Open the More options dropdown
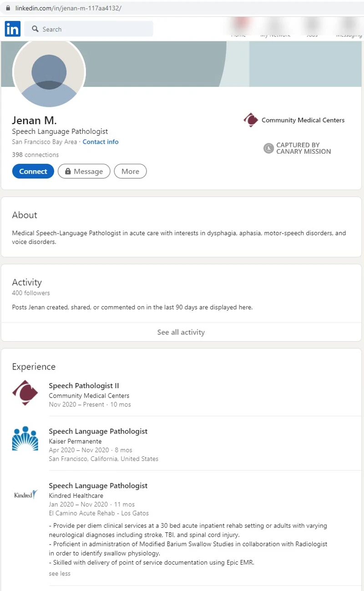 point(130,172)
